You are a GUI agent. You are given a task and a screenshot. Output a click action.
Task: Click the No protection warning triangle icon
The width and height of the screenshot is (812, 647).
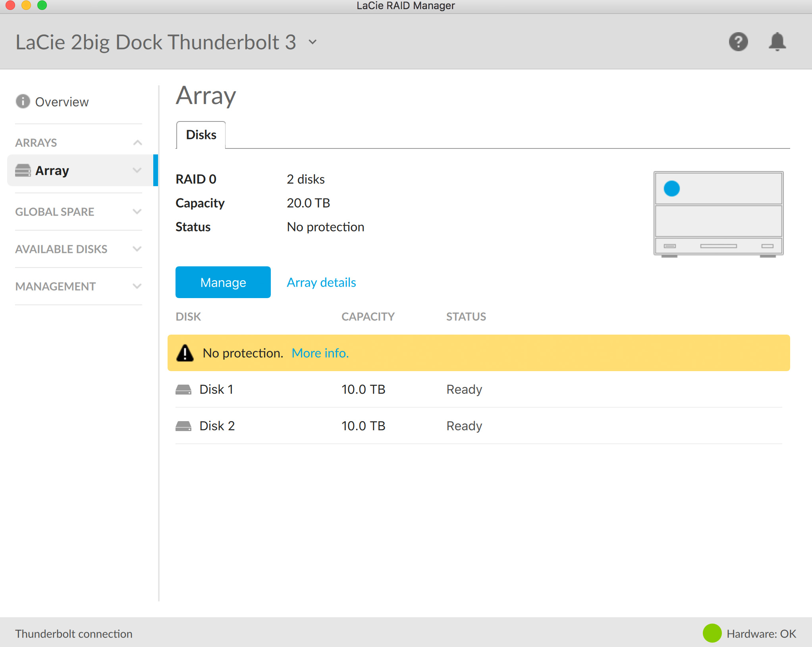185,353
